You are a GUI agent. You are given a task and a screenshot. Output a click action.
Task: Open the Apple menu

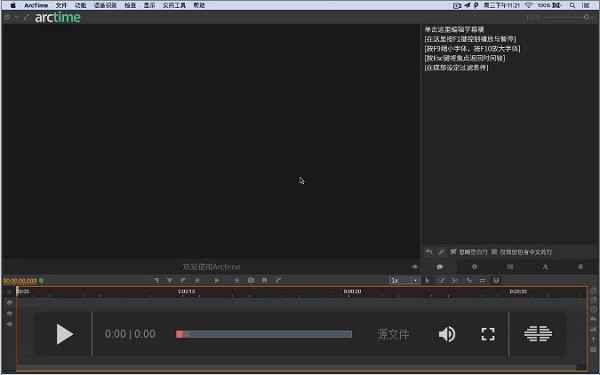(13, 5)
